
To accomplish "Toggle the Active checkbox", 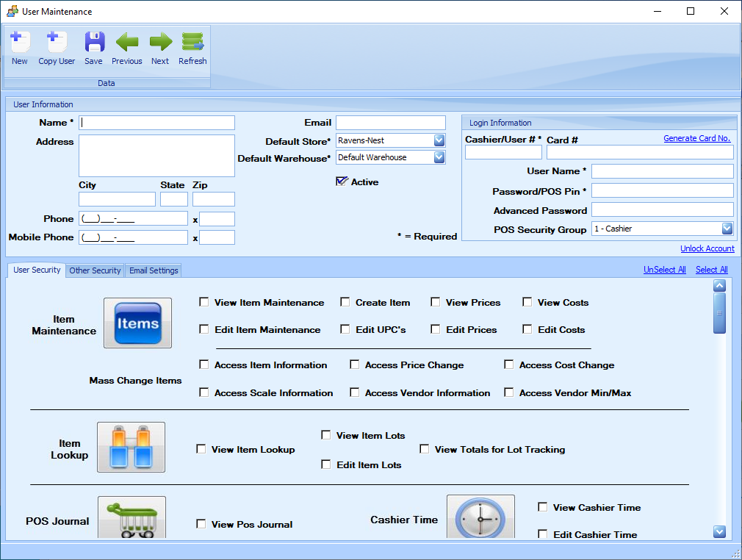I will (x=341, y=182).
